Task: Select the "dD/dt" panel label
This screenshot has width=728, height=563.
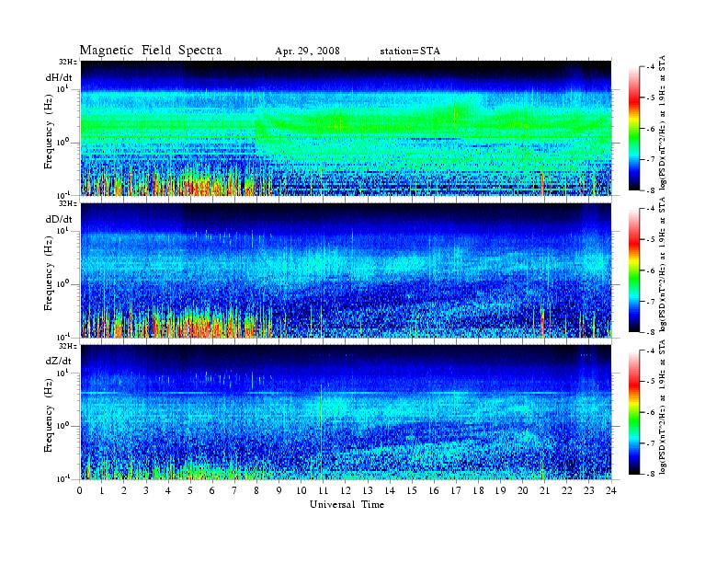Action: coord(59,219)
